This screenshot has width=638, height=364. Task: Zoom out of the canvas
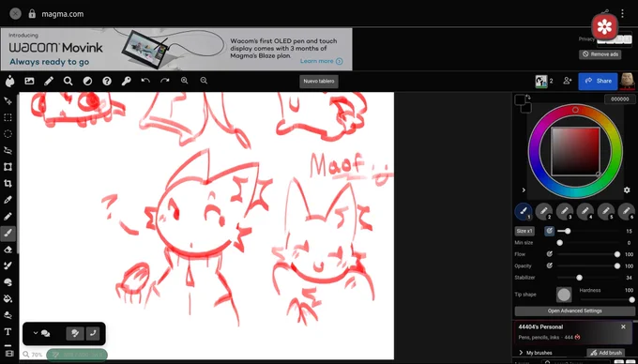point(204,81)
